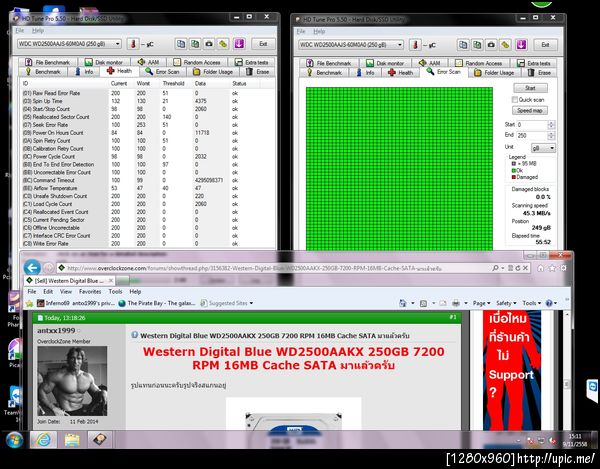Click Exit button in left HD Tune window
Screen dimensions: 600x469
[x=263, y=44]
